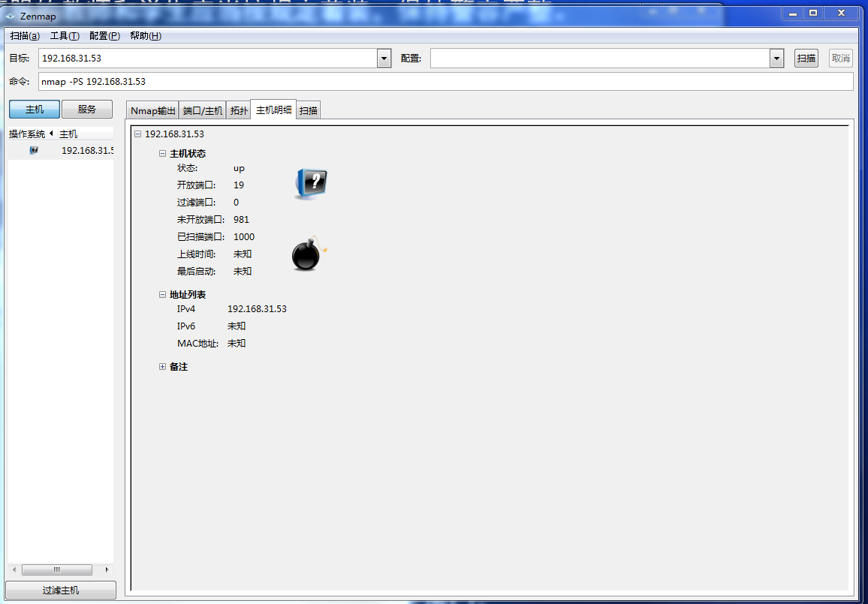
Task: Click the IPv4 address 192.168.31.53 value
Action: [257, 308]
